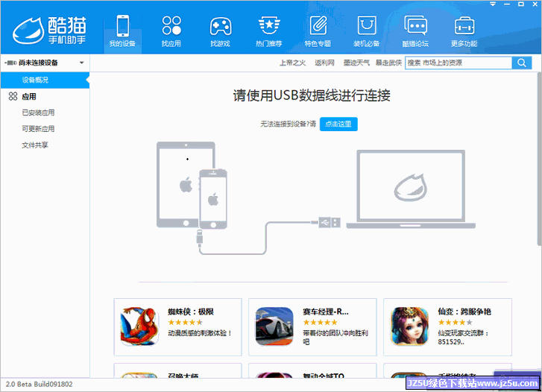The width and height of the screenshot is (542, 392).
Task: Click the 带着你的团队冲向胜利吧 description
Action: 335,338
